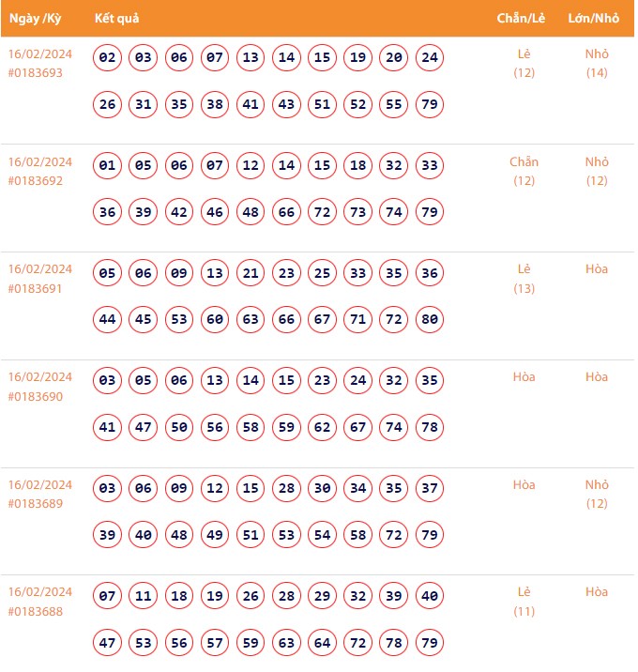Open draw #0183689 link
Image resolution: width=638 pixels, height=672 pixels.
[36, 504]
